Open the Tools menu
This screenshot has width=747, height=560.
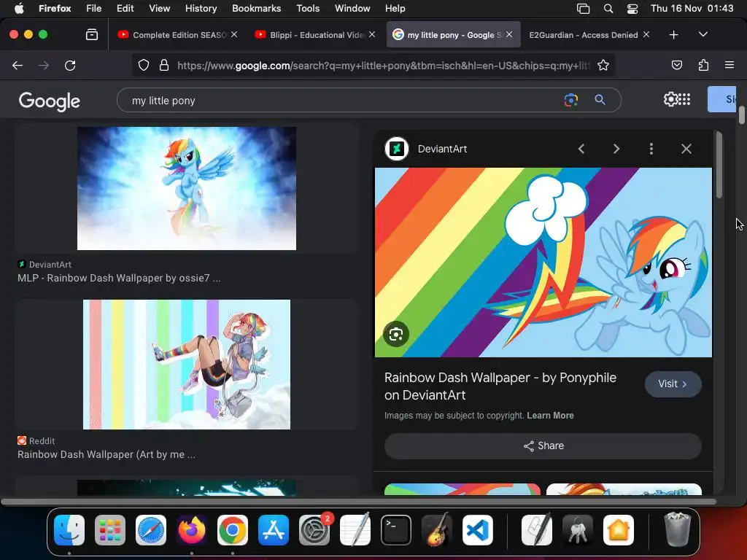(x=308, y=8)
